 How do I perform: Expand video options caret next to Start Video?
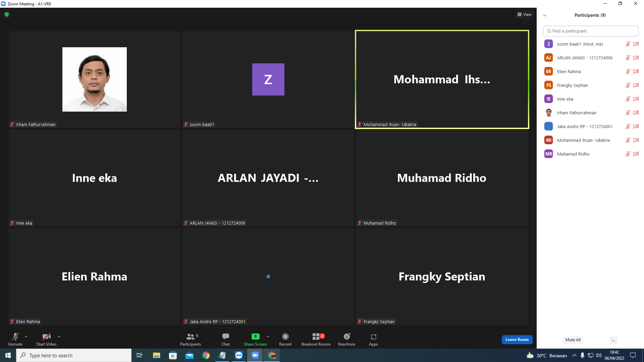click(59, 337)
